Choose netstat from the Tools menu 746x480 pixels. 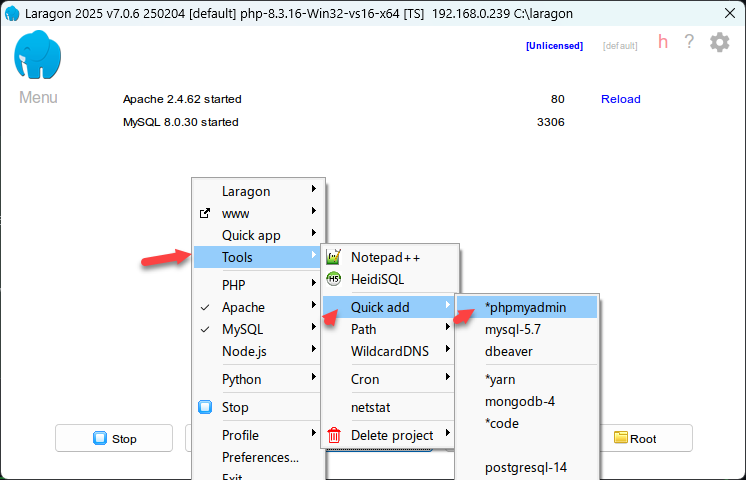point(369,407)
